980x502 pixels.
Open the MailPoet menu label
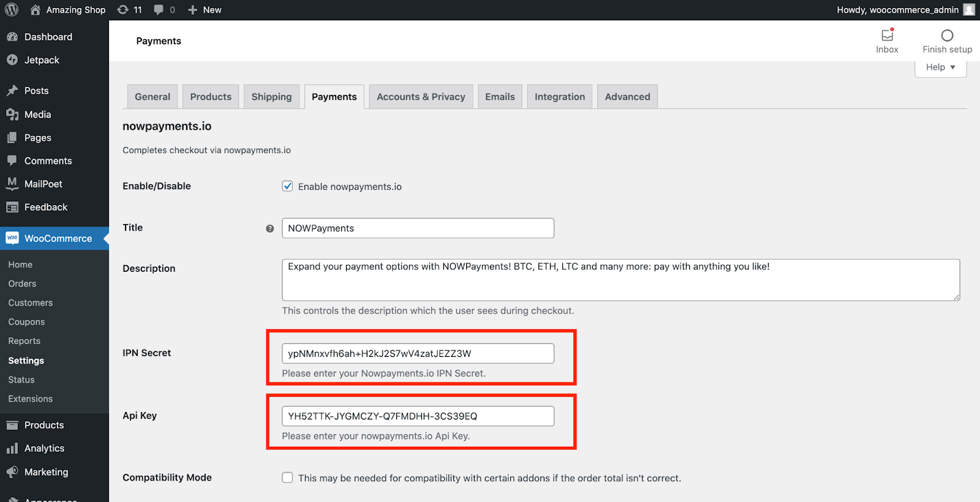click(43, 184)
